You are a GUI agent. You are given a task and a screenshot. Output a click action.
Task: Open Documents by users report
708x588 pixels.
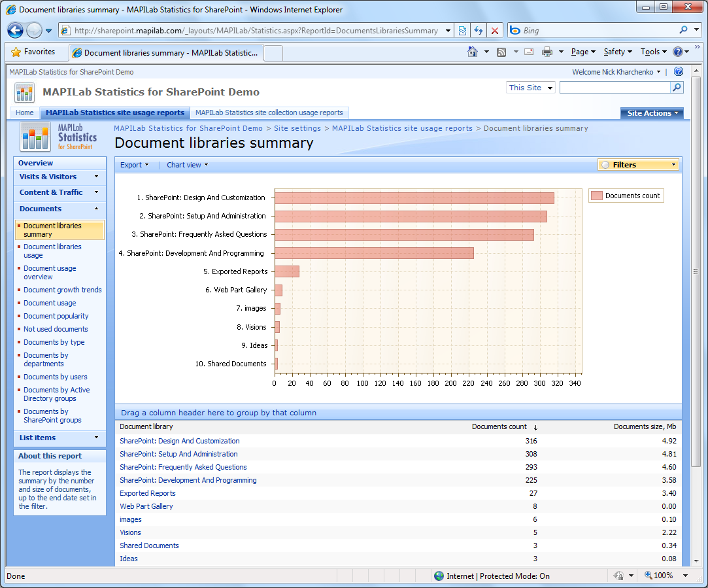click(55, 377)
